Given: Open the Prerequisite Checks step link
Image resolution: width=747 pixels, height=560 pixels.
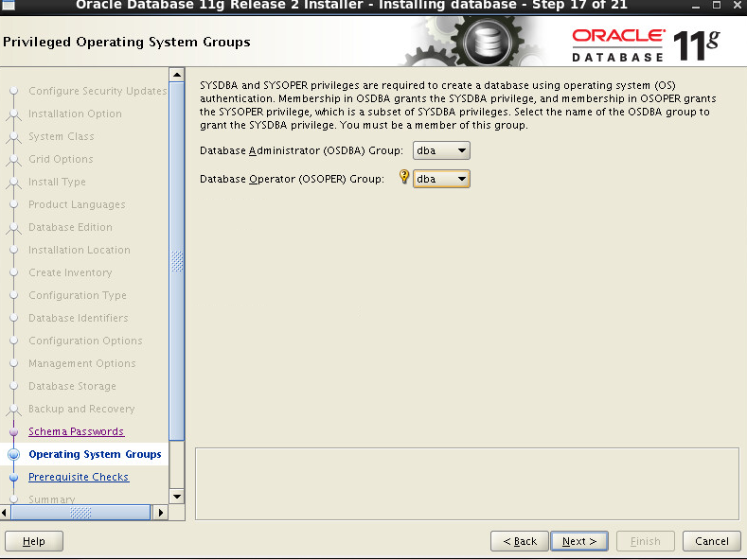Looking at the screenshot, I should (x=79, y=477).
